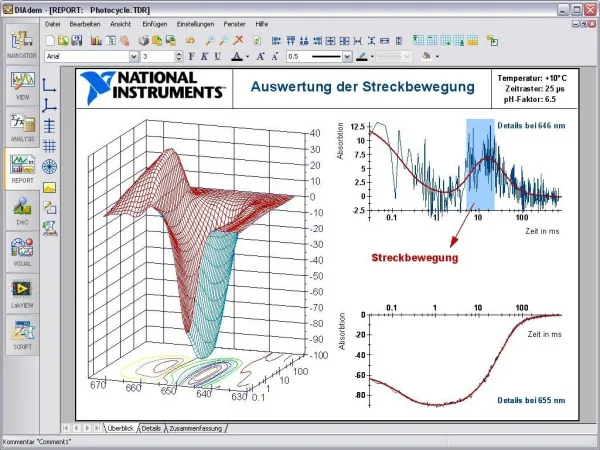Switch to the Zusammenfassung tab
600x450 pixels.
coord(195,428)
